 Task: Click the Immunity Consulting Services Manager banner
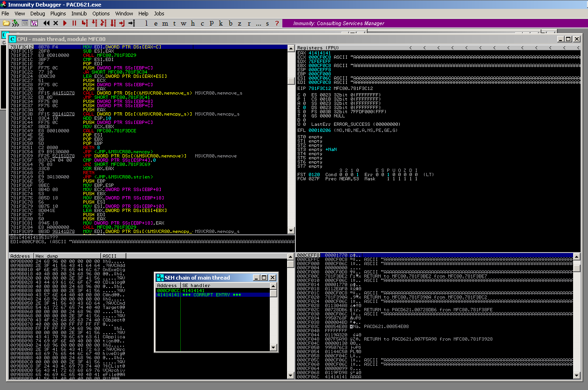click(x=339, y=23)
